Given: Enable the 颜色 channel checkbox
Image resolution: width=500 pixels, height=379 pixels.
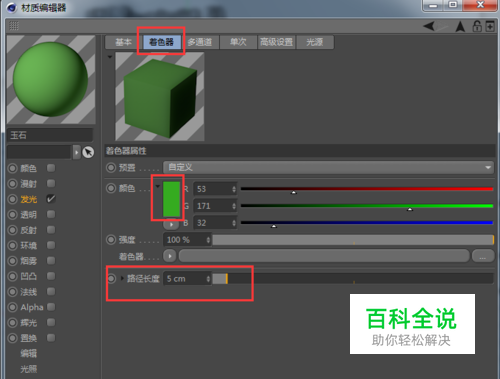Looking at the screenshot, I should point(51,168).
